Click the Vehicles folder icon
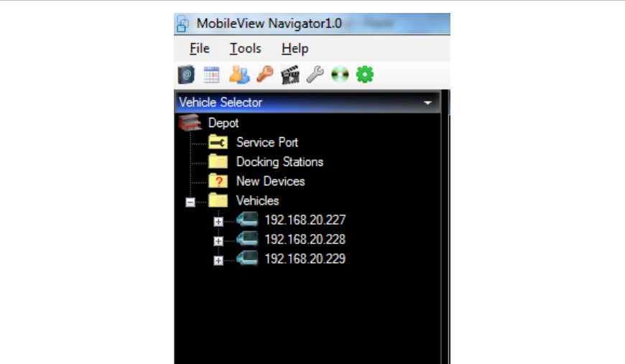The width and height of the screenshot is (625, 364). (218, 200)
